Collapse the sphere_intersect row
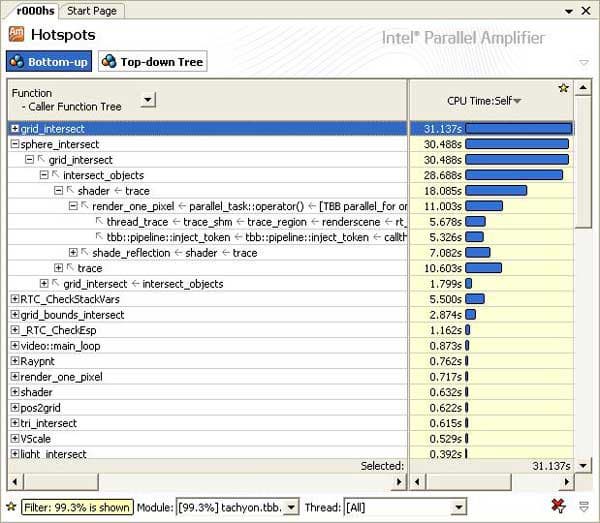600x523 pixels. (15, 144)
